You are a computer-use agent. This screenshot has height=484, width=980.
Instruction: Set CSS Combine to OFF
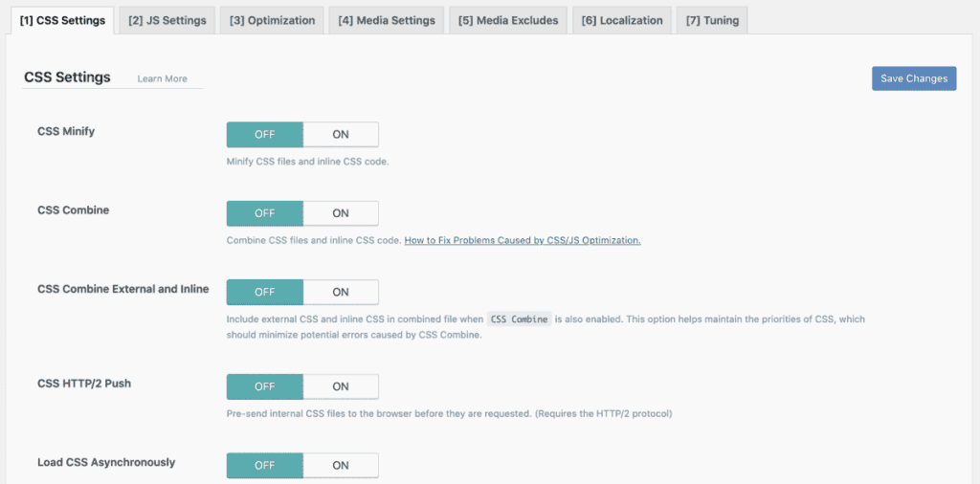[x=264, y=213]
